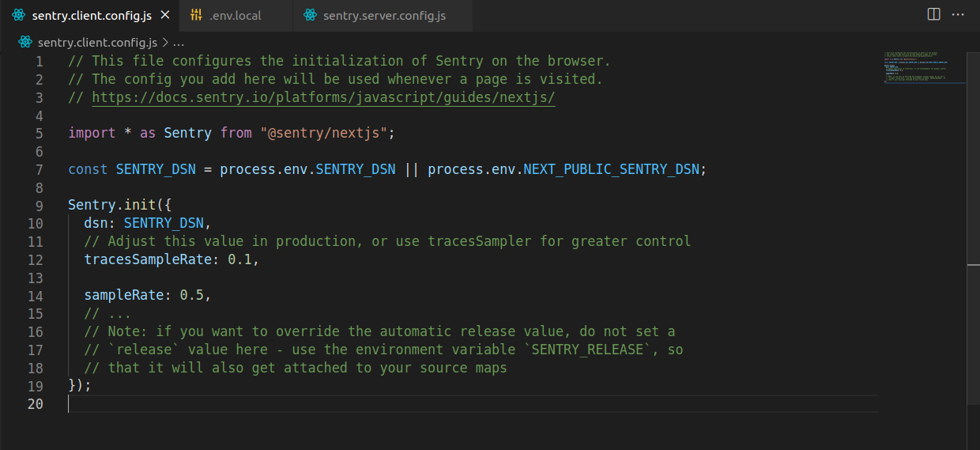Place cursor on empty line 20

473,404
